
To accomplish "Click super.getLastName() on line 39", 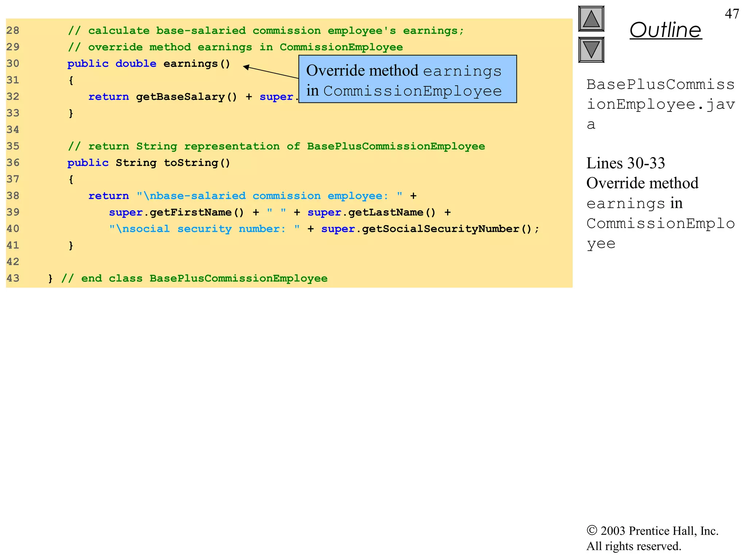I will (371, 213).
